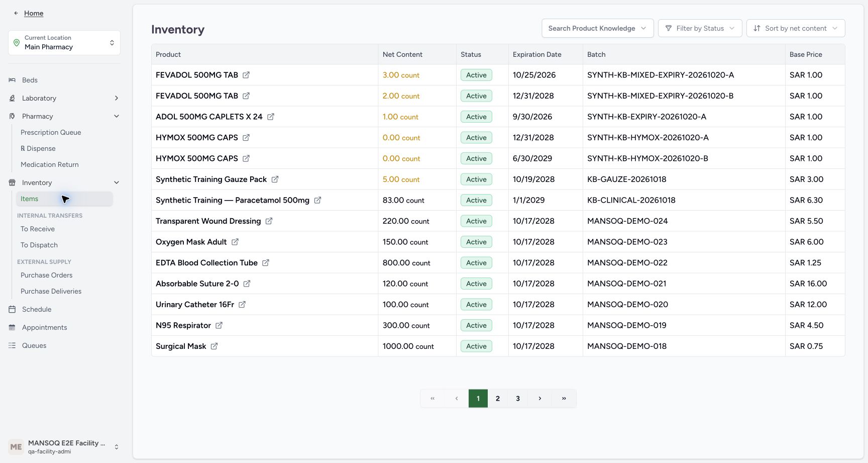Open Prescription Queue menu item

click(51, 132)
